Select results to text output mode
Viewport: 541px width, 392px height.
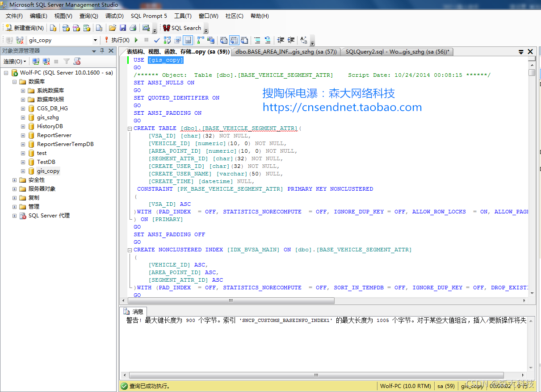224,40
